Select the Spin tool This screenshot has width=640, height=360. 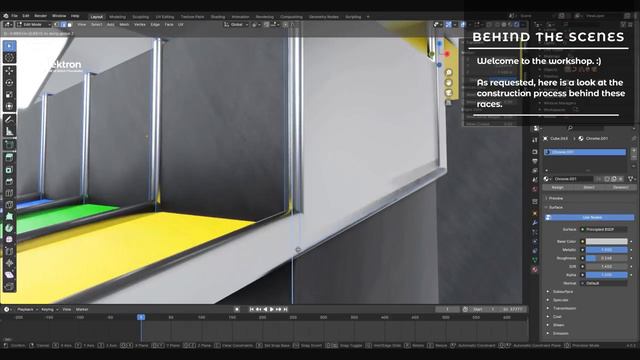pyautogui.click(x=9, y=228)
